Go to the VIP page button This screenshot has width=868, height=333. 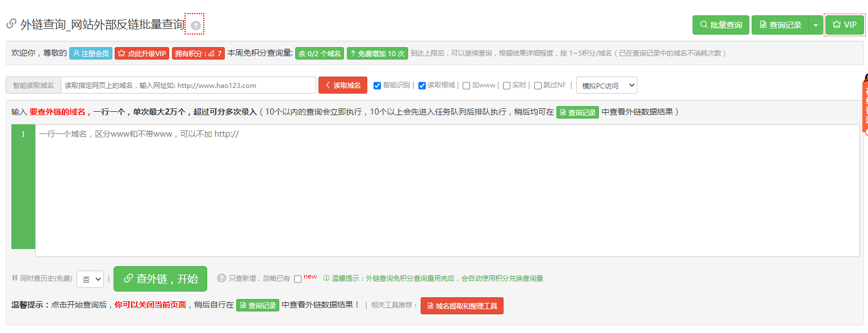pos(844,25)
